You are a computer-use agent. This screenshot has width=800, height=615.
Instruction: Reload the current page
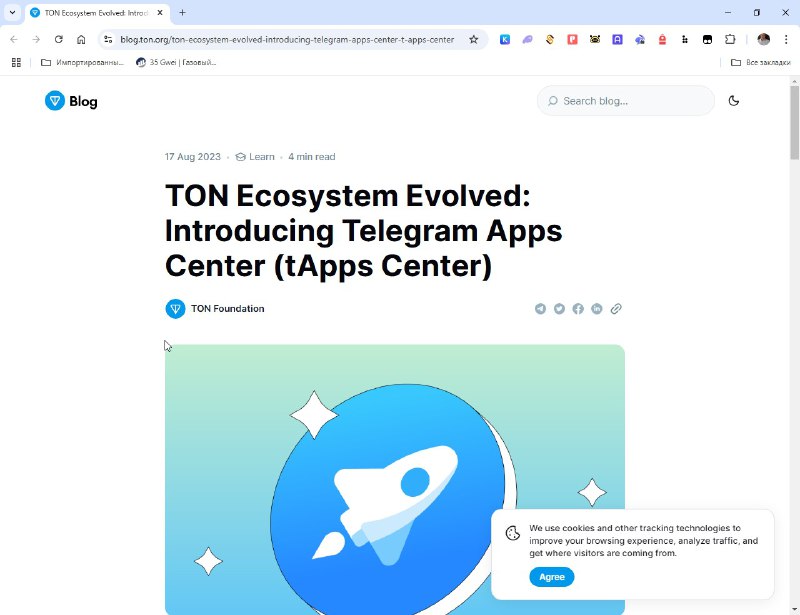[x=59, y=39]
